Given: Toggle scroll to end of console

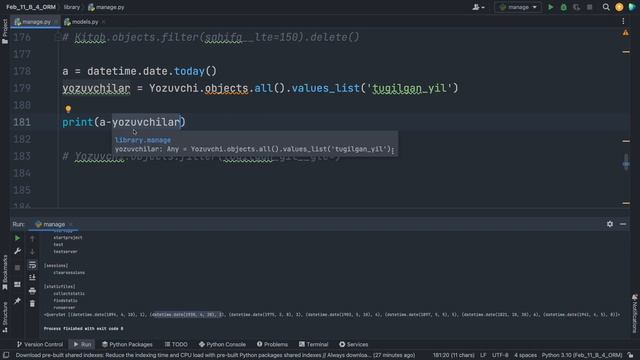Looking at the screenshot, I should click(32, 278).
